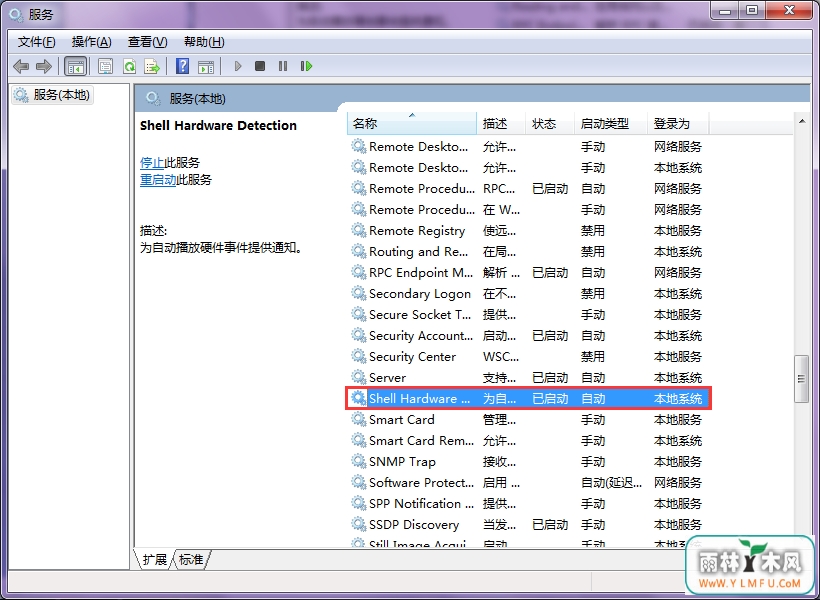This screenshot has height=600, width=820.
Task: Click the gear icon beside Secondary Logon
Action: [x=358, y=293]
